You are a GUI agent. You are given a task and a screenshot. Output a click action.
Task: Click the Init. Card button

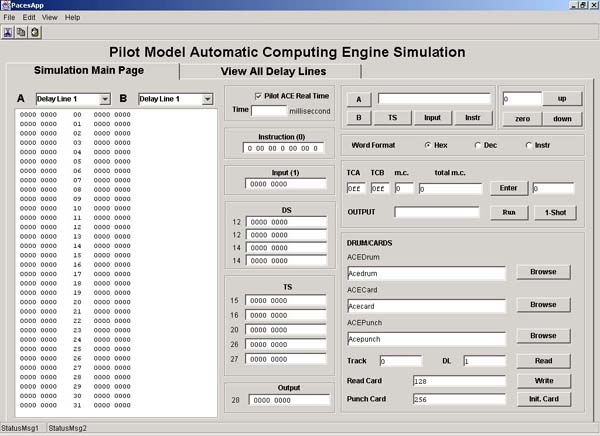(543, 399)
